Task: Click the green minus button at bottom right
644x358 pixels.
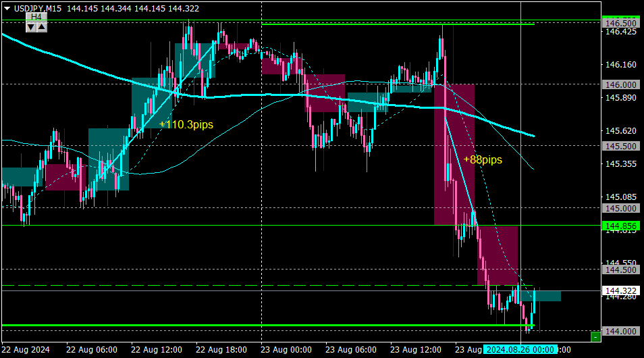Action: click(x=595, y=337)
